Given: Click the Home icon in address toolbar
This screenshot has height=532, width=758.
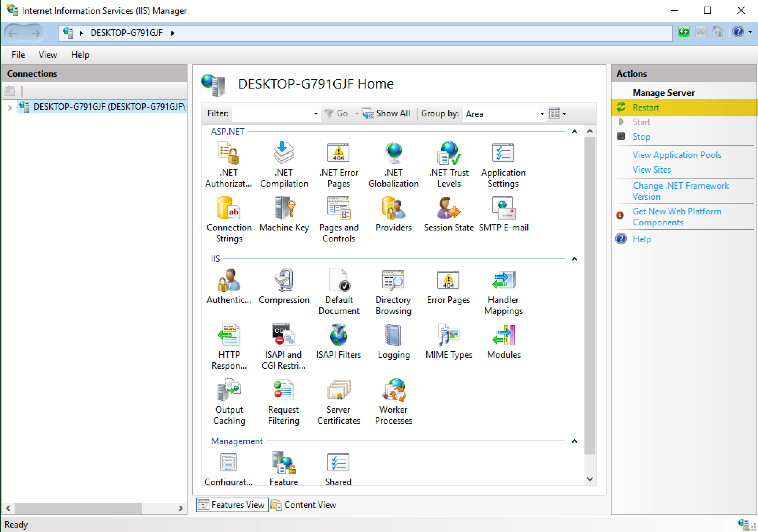Looking at the screenshot, I should 717,32.
